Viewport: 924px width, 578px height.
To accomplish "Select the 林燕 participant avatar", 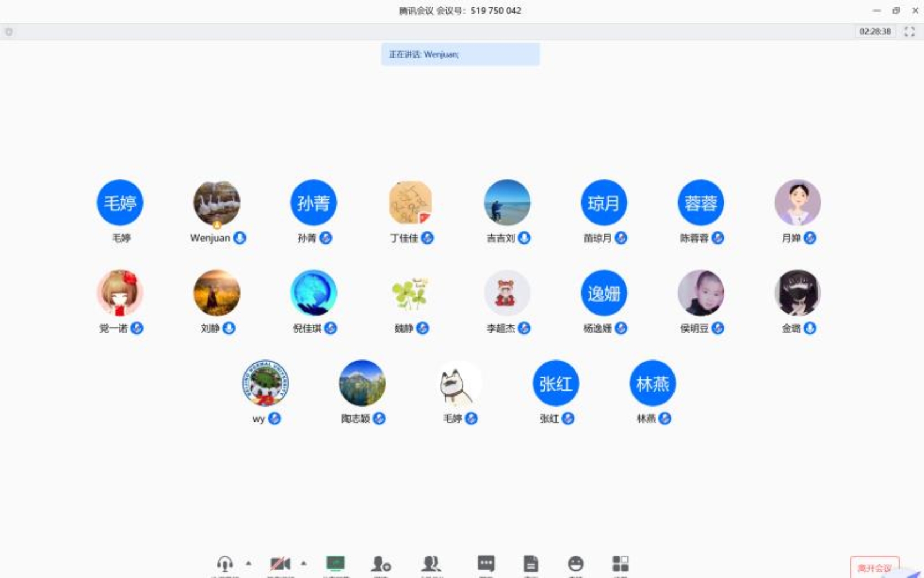I will pyautogui.click(x=652, y=383).
